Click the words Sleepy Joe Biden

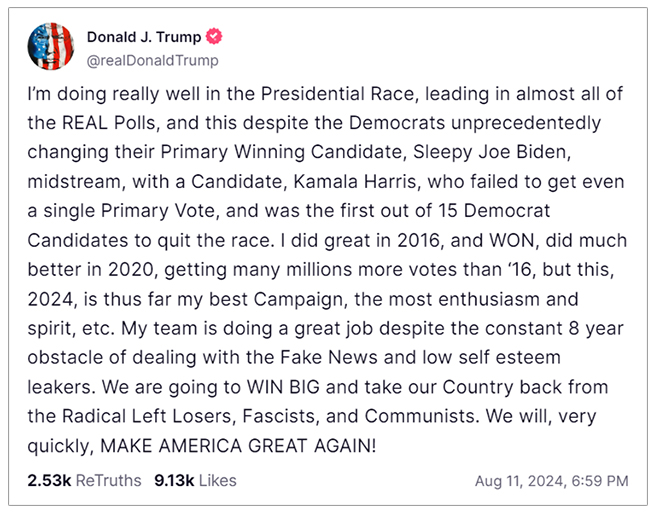(x=492, y=152)
